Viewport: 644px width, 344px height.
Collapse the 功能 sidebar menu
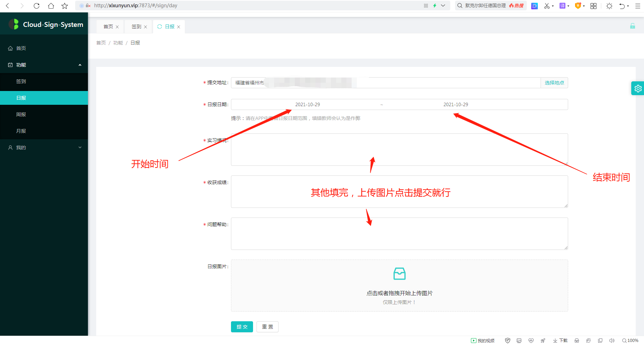(80, 65)
